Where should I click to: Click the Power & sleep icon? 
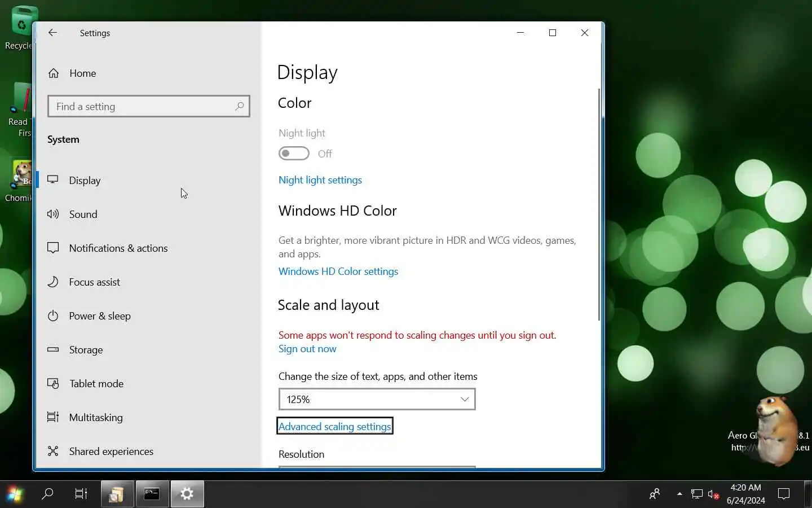[53, 316]
